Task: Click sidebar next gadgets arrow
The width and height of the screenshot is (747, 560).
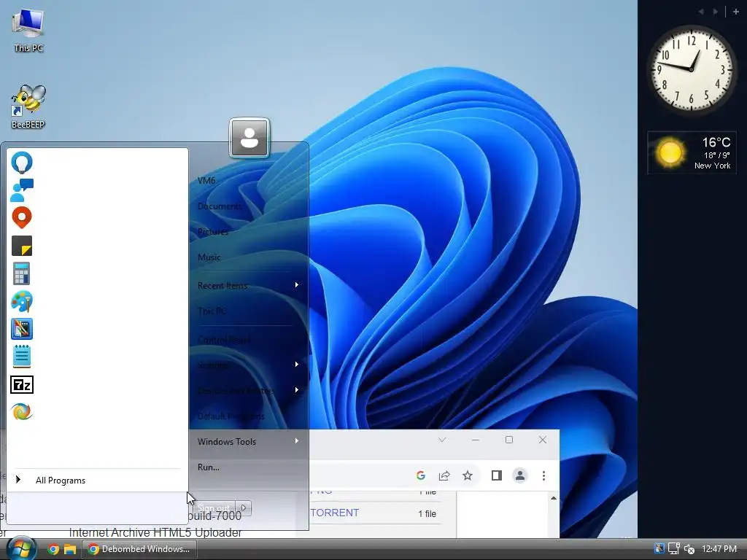Action: point(716,12)
